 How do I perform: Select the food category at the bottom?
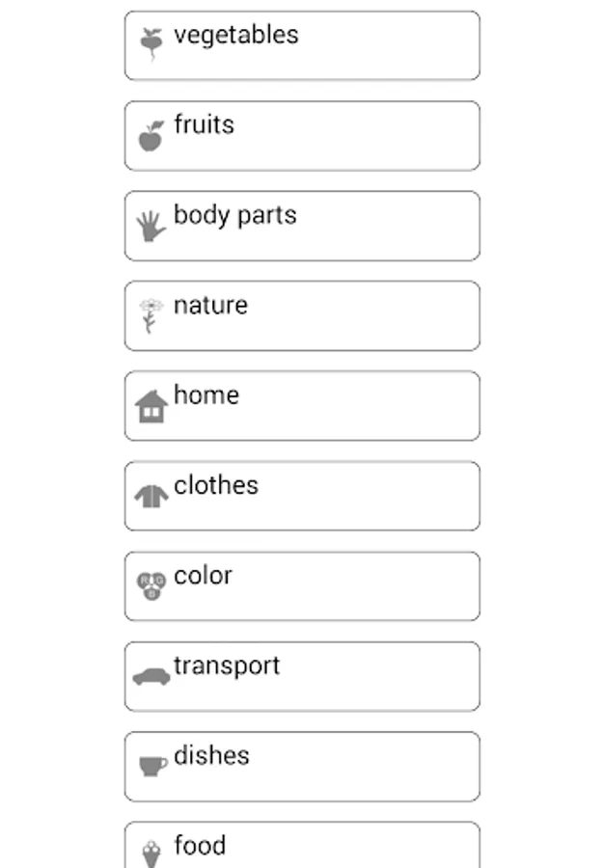302,847
